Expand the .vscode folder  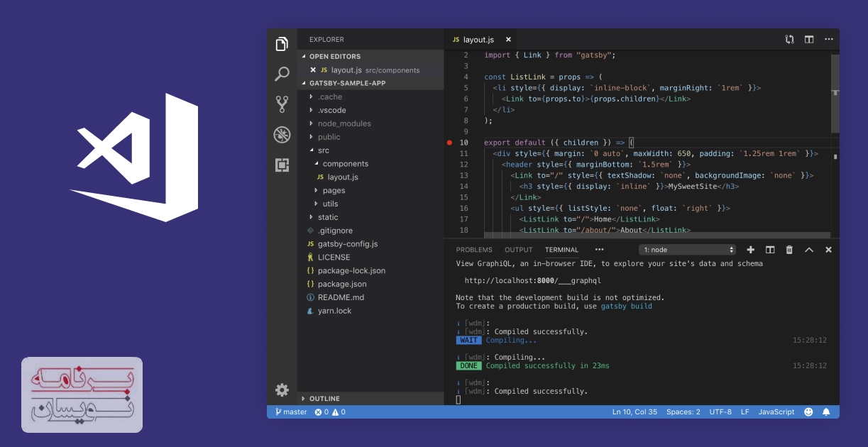370,110
